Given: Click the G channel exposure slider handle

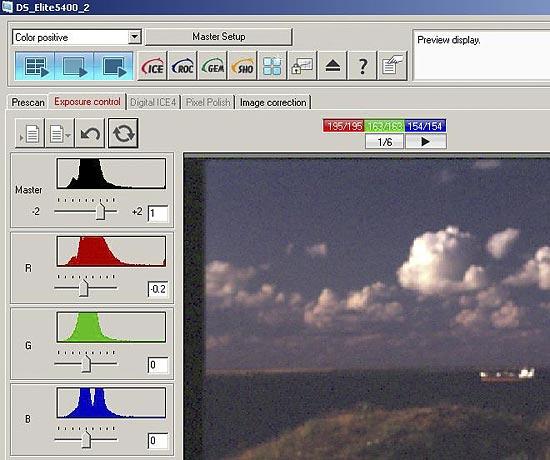Looking at the screenshot, I should point(86,364).
